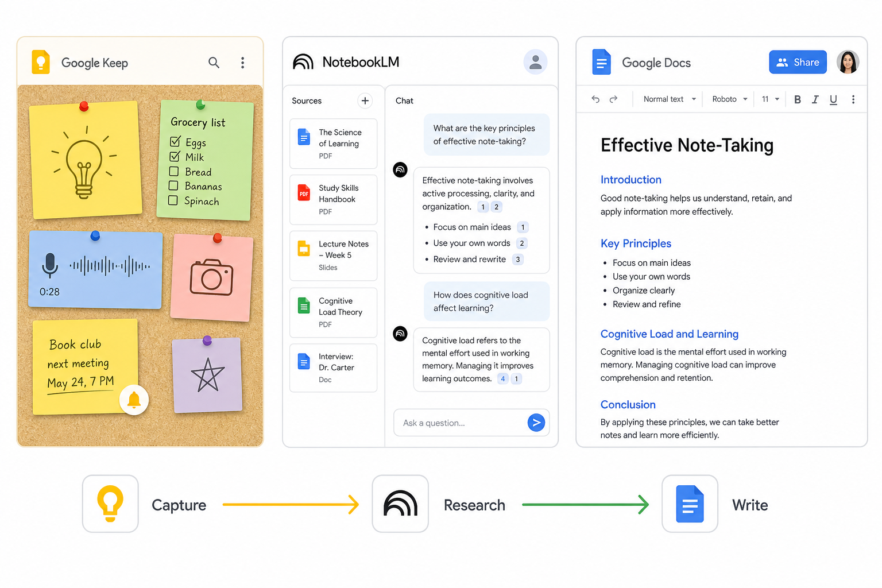
Task: Click the reminder bell on Book club note
Action: (134, 399)
